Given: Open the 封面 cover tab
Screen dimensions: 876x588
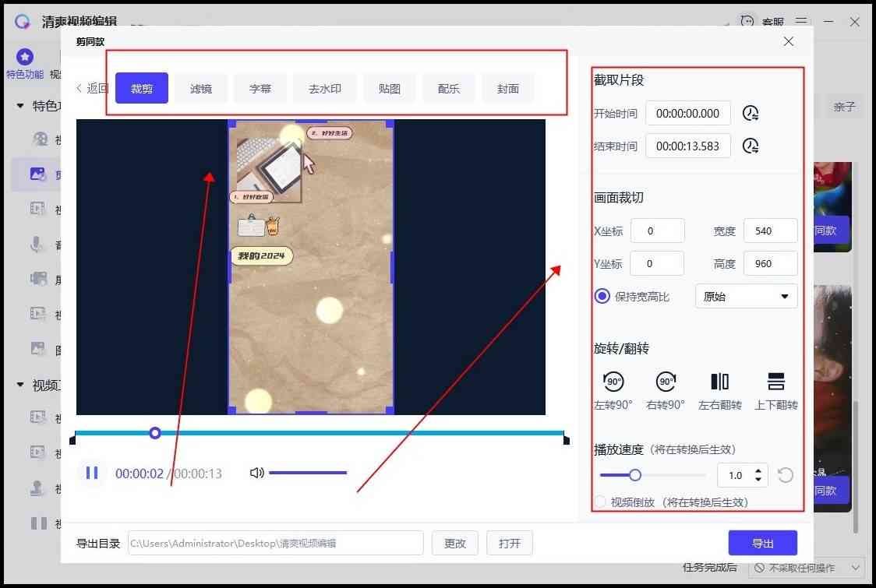Looking at the screenshot, I should pos(508,88).
